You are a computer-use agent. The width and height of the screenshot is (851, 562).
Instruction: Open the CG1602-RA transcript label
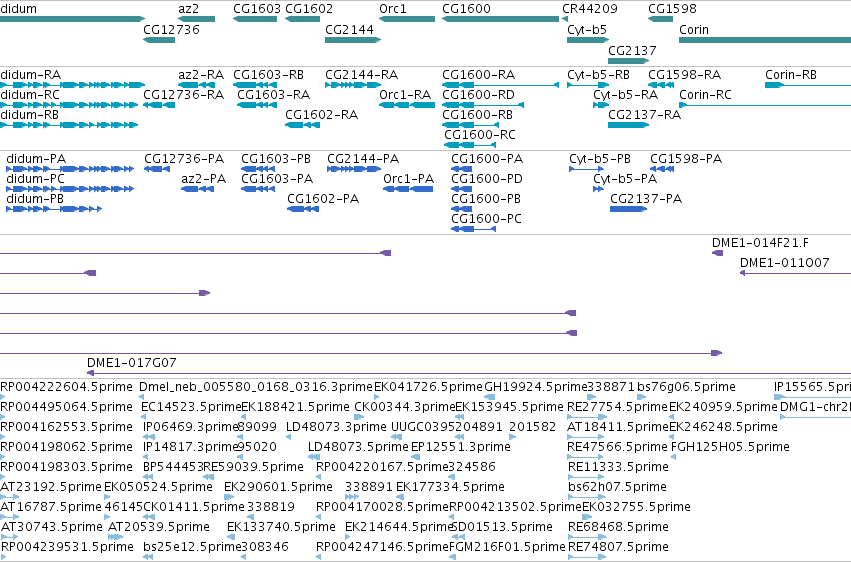[x=321, y=115]
